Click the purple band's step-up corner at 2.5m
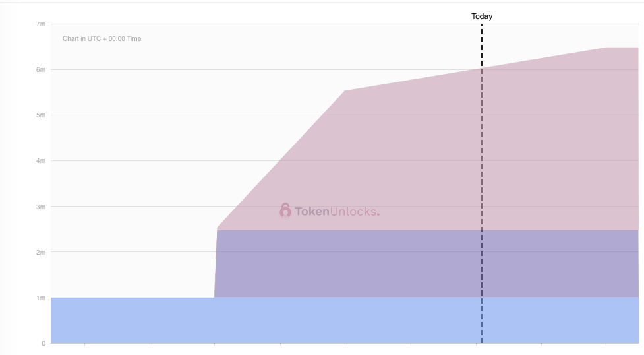The image size is (644, 355). 218,231
